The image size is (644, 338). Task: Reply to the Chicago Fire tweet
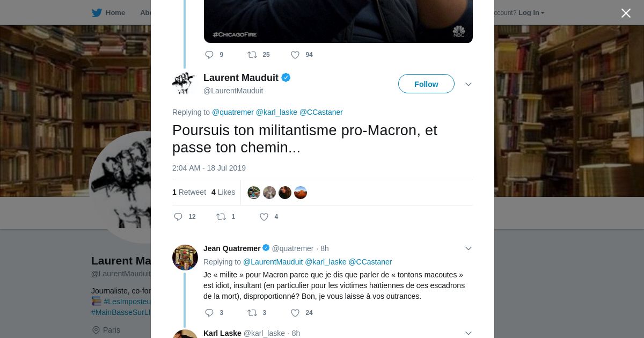[x=210, y=55]
